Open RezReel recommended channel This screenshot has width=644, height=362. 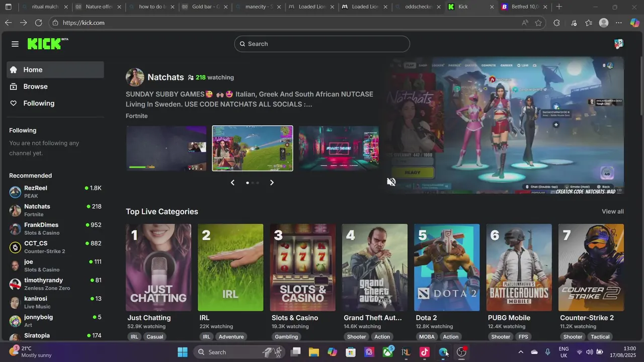55,192
